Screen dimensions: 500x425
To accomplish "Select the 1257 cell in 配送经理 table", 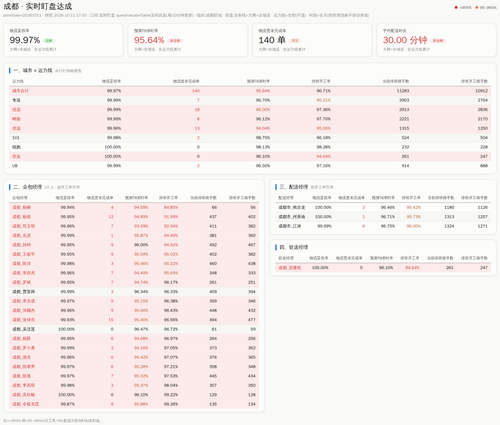I will click(483, 217).
